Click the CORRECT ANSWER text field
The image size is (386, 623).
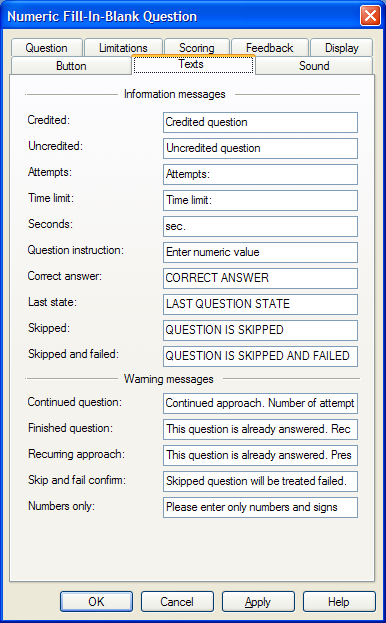260,278
